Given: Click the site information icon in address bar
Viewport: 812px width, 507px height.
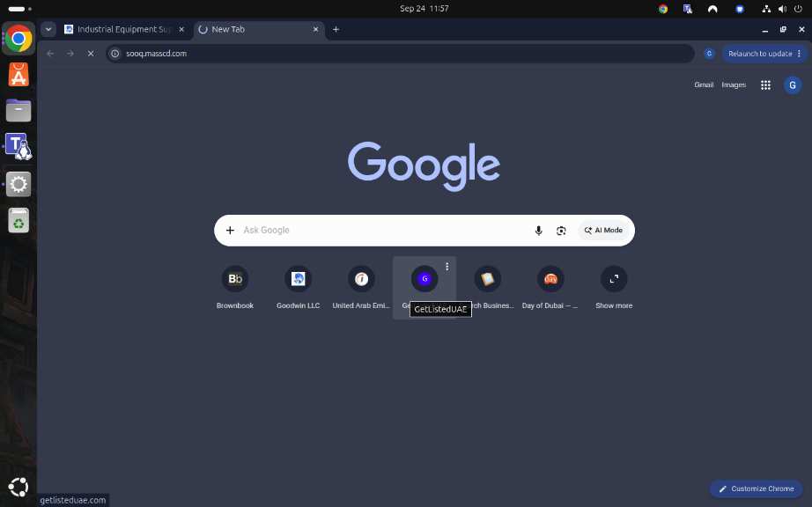Looking at the screenshot, I should pyautogui.click(x=115, y=54).
